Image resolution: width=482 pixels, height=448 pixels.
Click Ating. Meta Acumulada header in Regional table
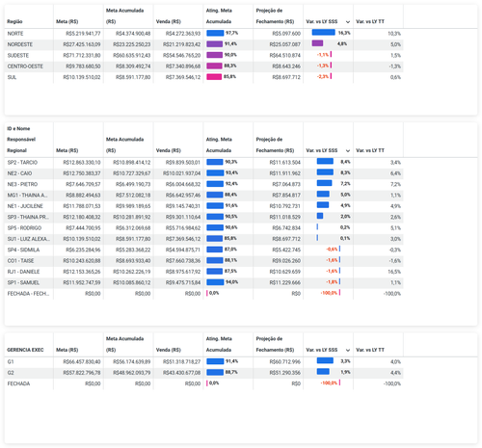click(x=219, y=145)
